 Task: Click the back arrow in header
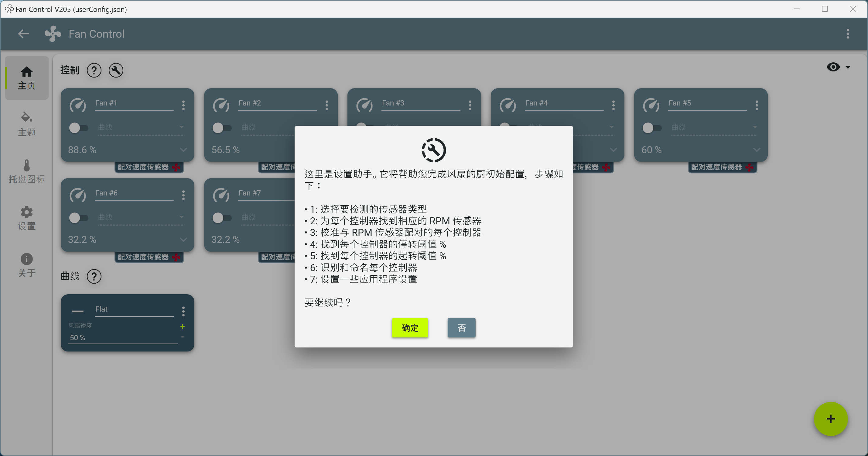pos(24,34)
